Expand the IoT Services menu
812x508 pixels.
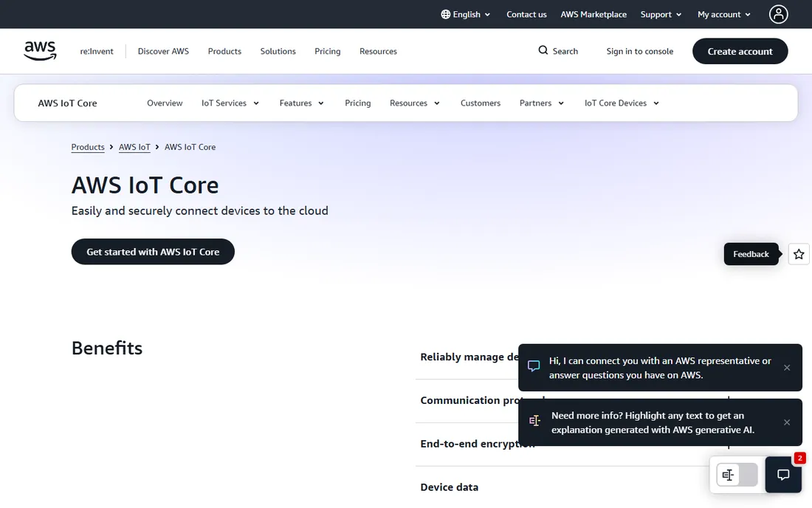[x=230, y=103]
